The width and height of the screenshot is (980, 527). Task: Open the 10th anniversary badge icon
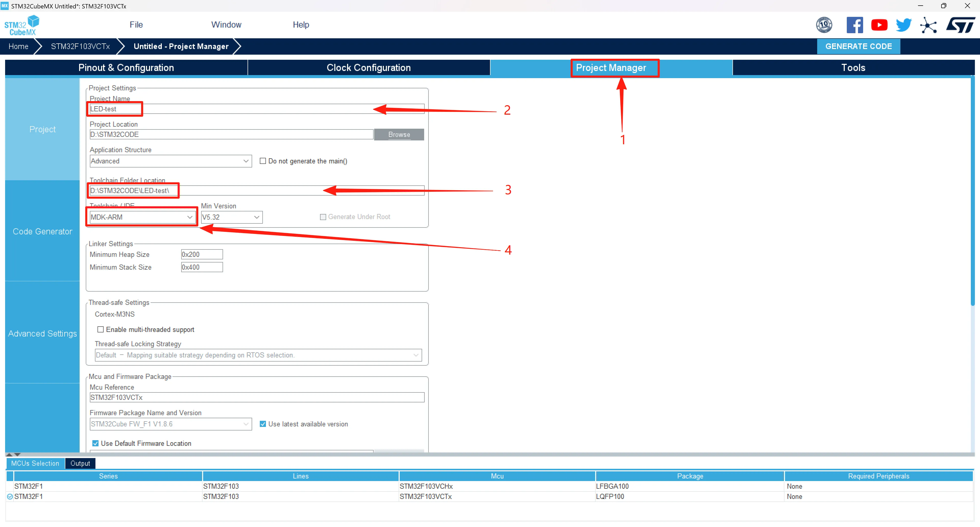(x=824, y=25)
